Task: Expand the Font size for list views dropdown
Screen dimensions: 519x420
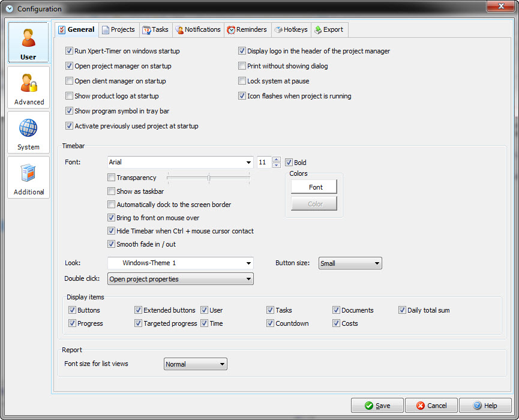Action: (x=195, y=364)
